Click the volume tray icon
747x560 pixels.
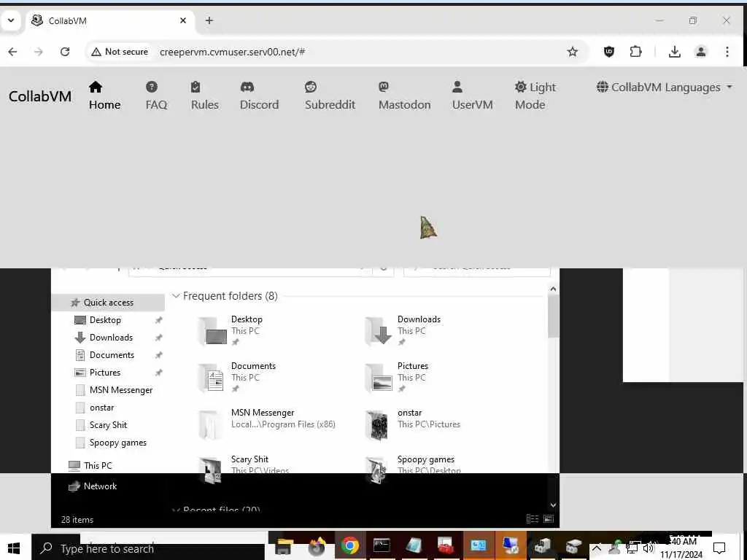click(649, 548)
